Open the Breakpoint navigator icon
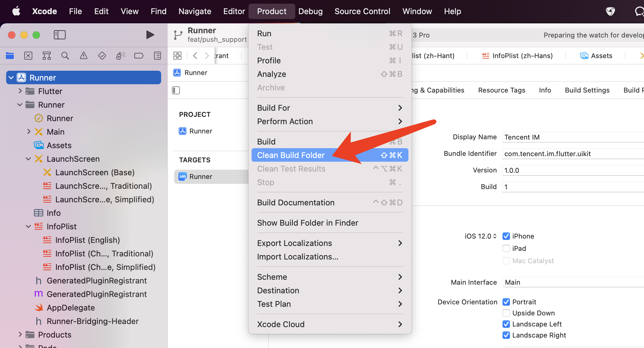644x348 pixels. point(139,56)
